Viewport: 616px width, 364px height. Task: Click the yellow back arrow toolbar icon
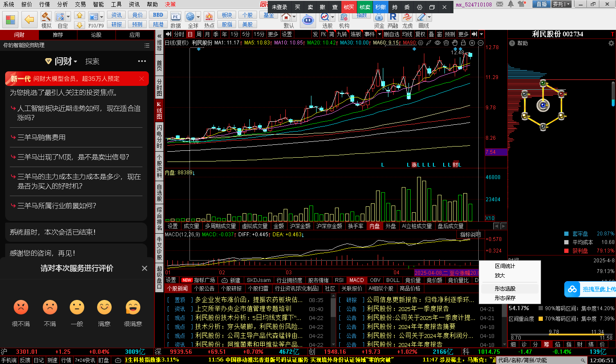pos(29,20)
